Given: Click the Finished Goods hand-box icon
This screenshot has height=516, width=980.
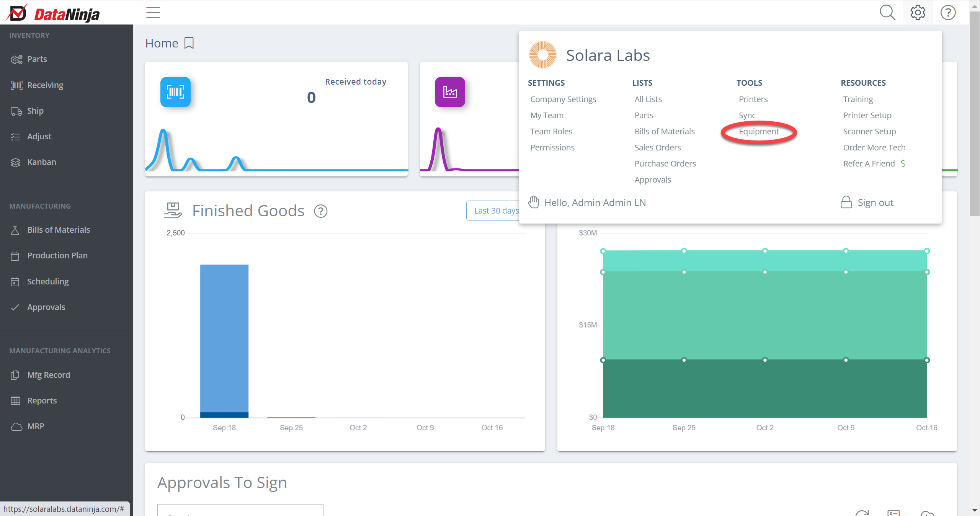Looking at the screenshot, I should [173, 211].
